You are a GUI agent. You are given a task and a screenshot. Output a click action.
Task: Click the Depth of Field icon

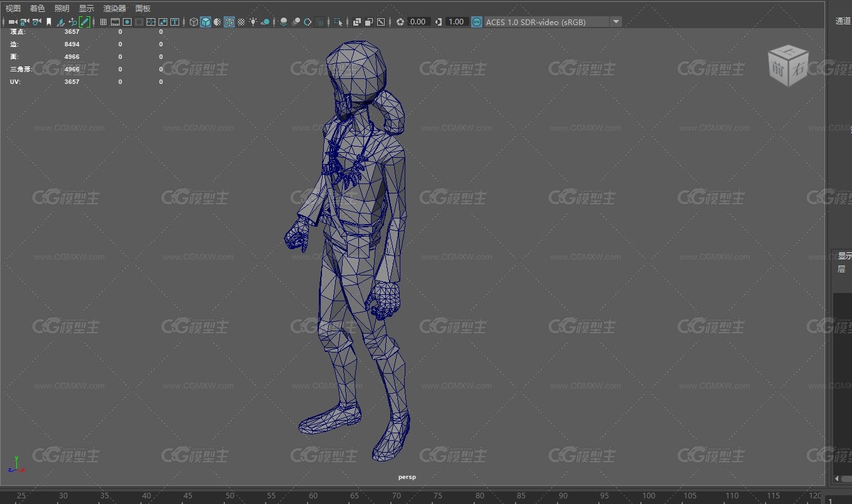[x=320, y=22]
